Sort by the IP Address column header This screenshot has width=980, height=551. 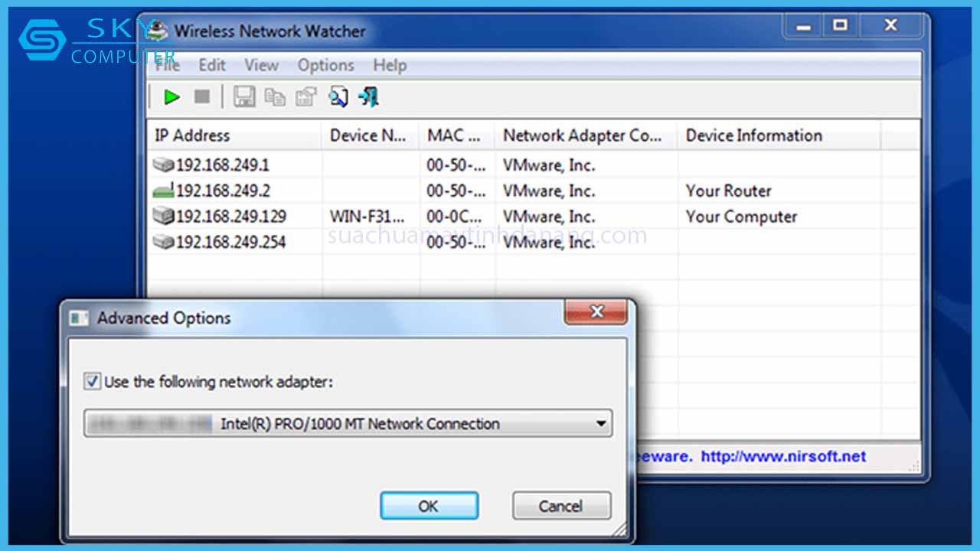234,135
